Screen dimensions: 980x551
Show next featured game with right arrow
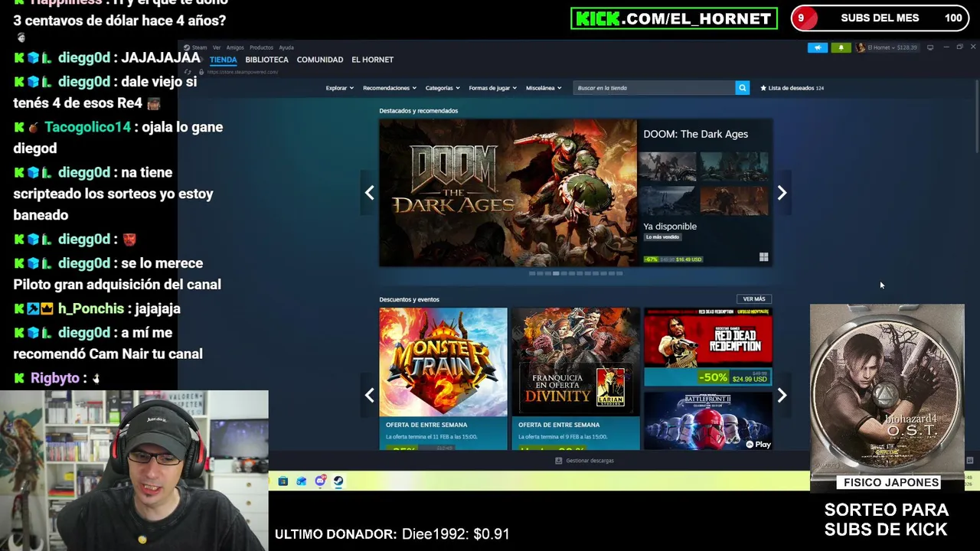point(782,193)
